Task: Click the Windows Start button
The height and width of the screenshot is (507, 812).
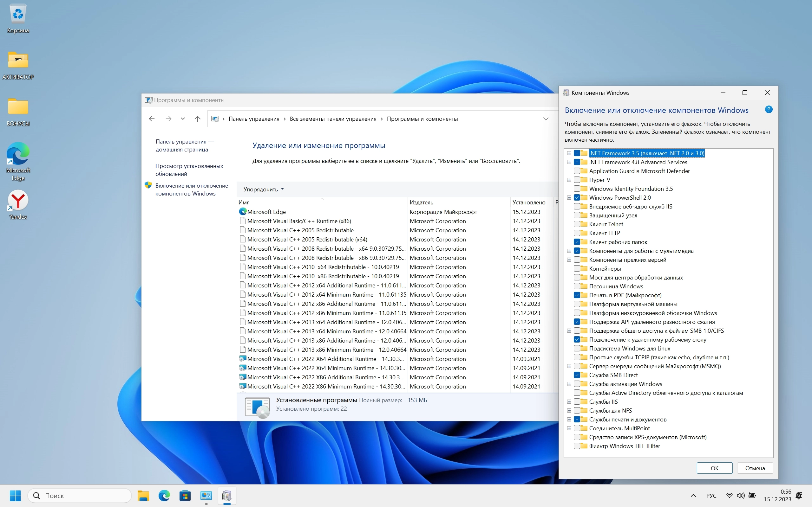Action: tap(15, 495)
